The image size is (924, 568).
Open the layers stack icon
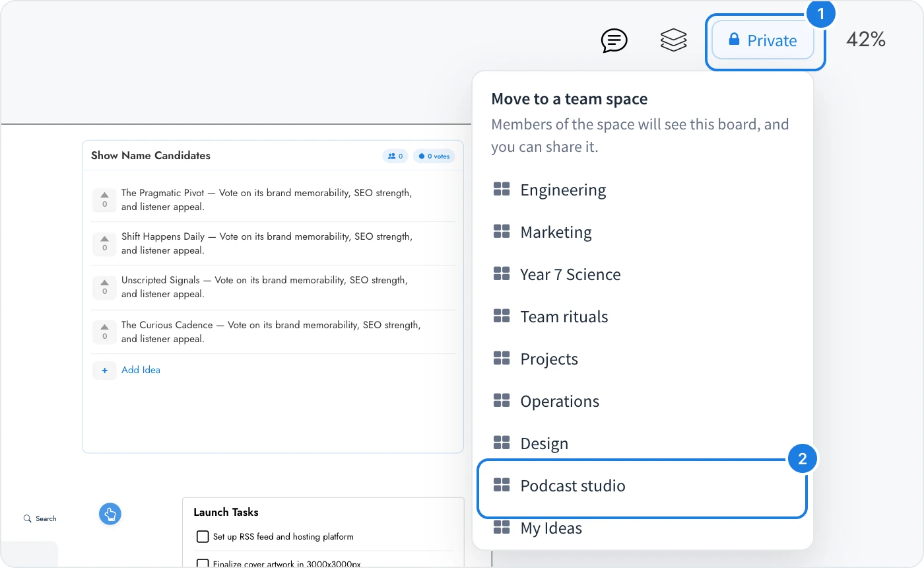point(673,41)
